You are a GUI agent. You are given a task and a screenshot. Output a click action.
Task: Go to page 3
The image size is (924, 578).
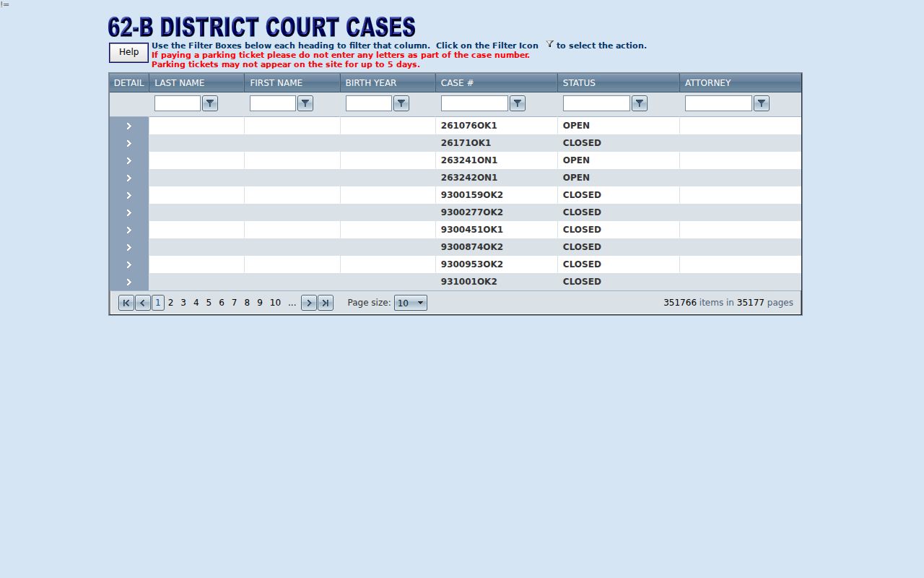pos(183,303)
